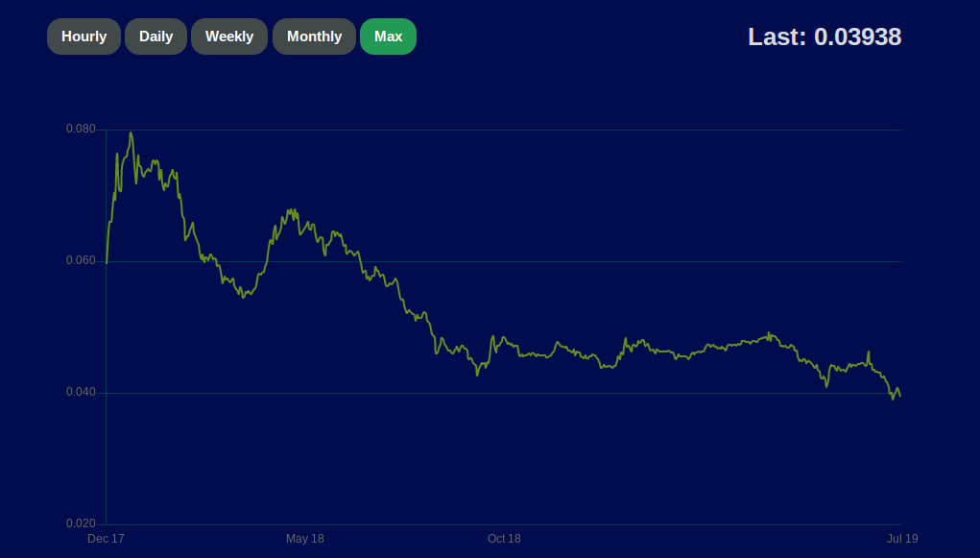The image size is (980, 558).
Task: Click the Jul 19 date label
Action: coord(901,539)
